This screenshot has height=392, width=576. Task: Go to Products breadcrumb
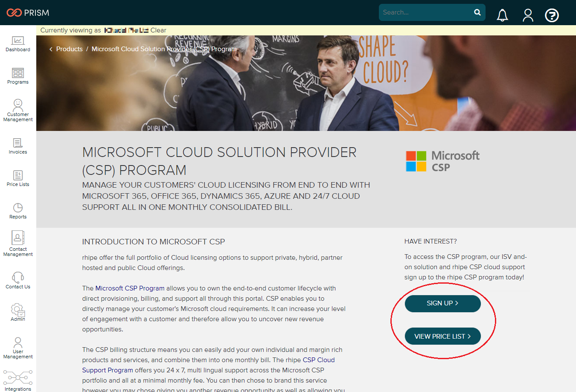coord(70,49)
